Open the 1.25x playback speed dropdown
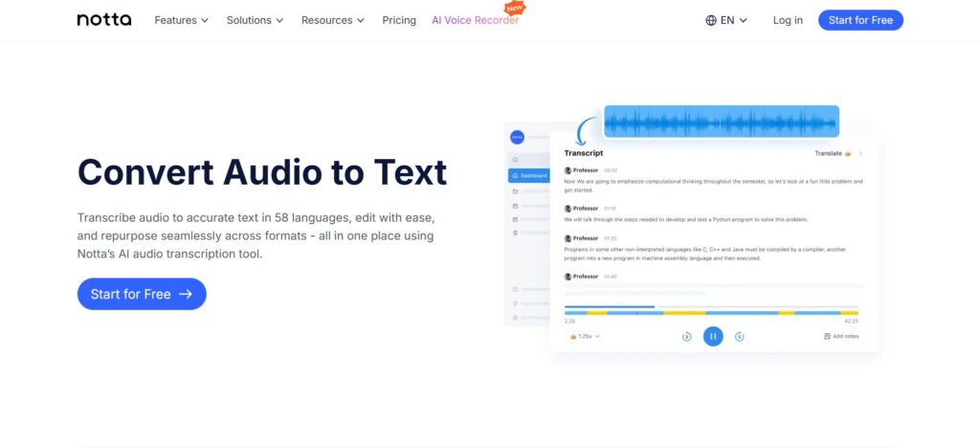This screenshot has height=448, width=980. pyautogui.click(x=585, y=336)
